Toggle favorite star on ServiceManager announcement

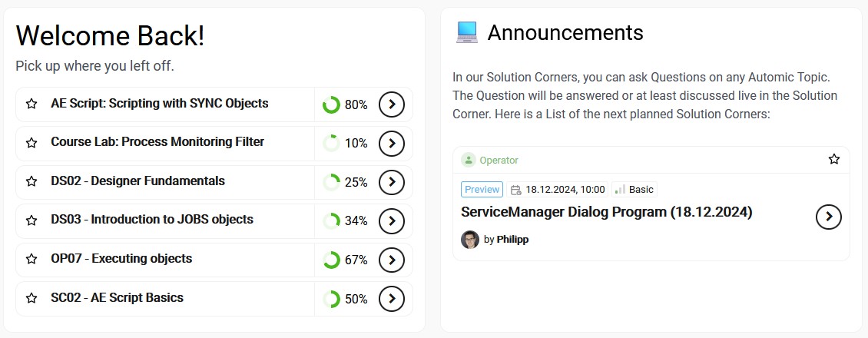[x=834, y=159]
